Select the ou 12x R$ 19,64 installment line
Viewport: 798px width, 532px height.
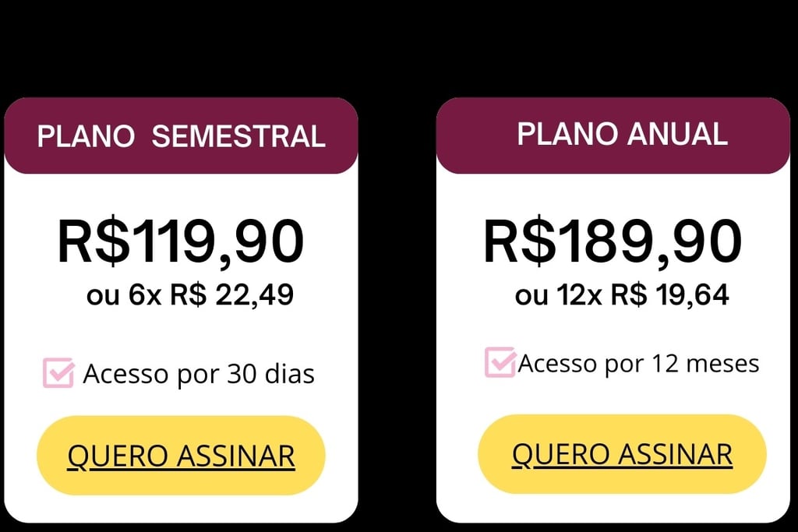pyautogui.click(x=622, y=294)
